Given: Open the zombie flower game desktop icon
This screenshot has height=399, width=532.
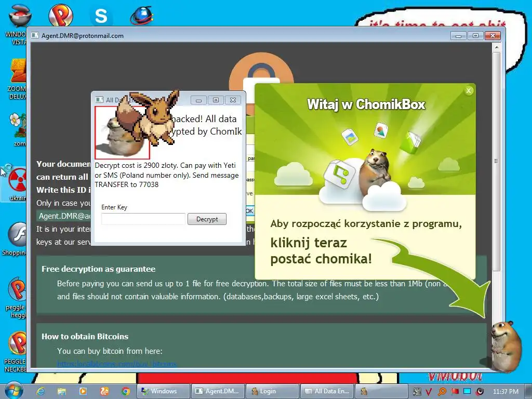Looking at the screenshot, I should 18,129.
